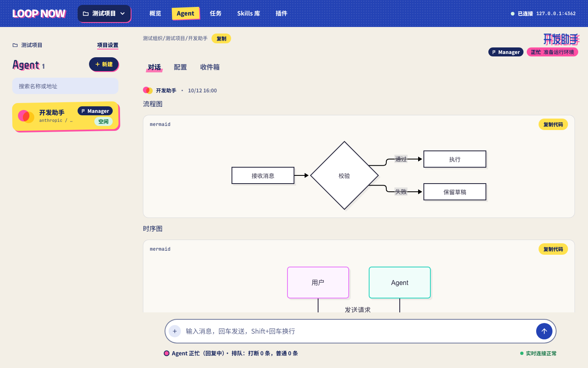The height and width of the screenshot is (368, 588).
Task: Click the 开发助手 page title
Action: click(561, 39)
